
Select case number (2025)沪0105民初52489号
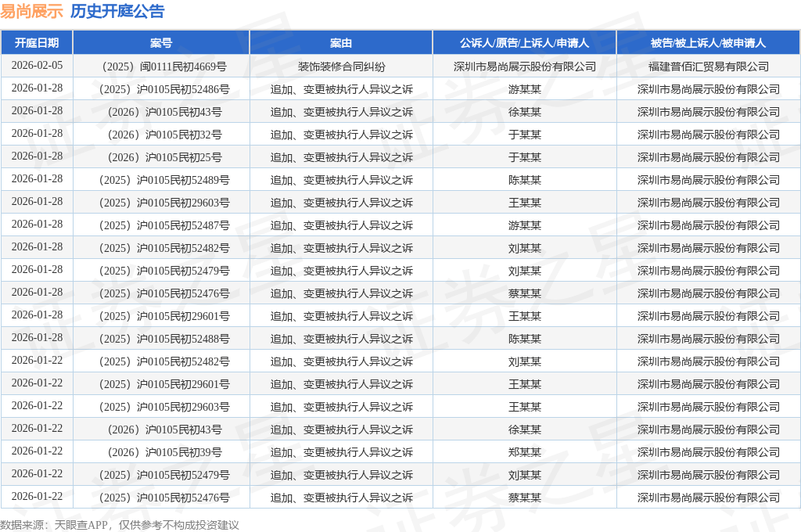[x=161, y=180]
